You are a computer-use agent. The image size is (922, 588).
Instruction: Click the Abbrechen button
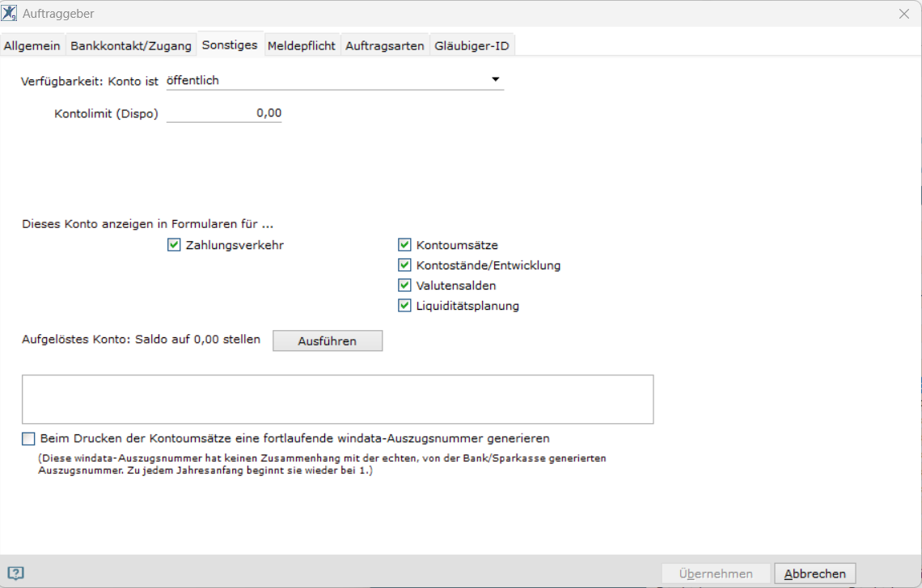[815, 573]
